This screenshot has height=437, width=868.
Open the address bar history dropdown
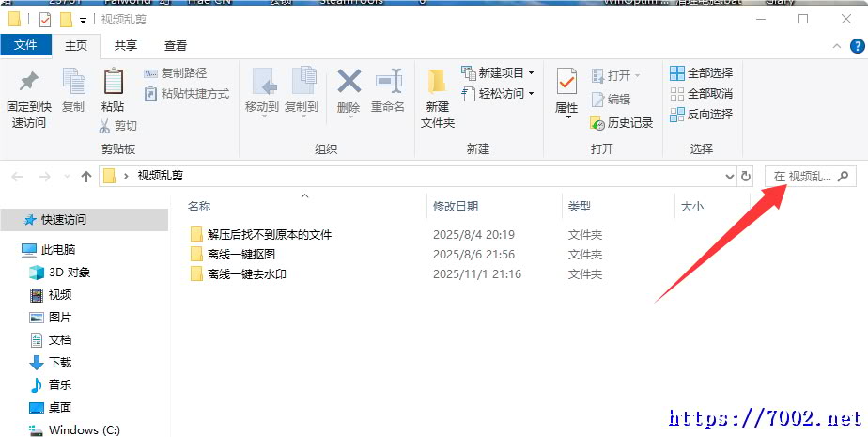[730, 177]
